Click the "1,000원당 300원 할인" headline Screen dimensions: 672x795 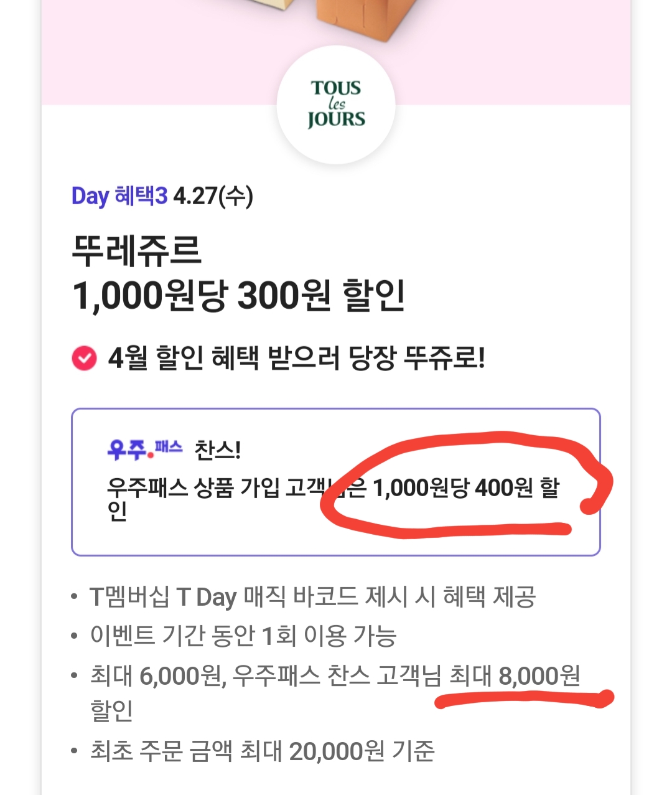point(239,295)
